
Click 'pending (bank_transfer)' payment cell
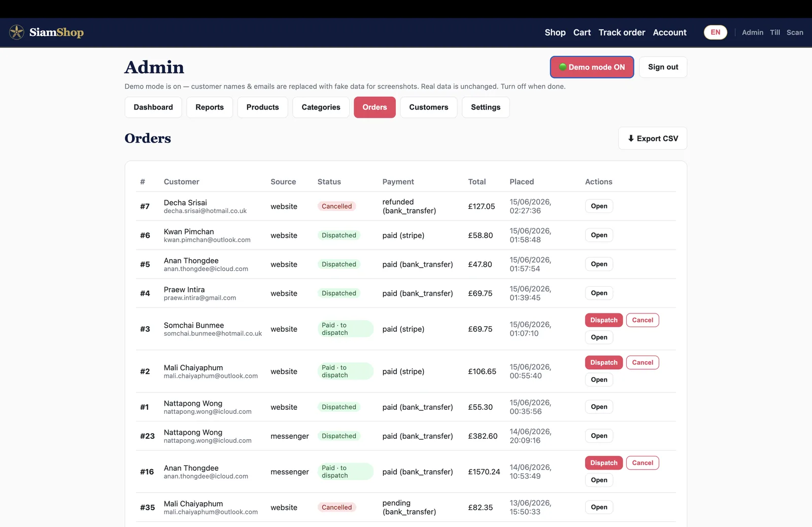[x=409, y=507]
